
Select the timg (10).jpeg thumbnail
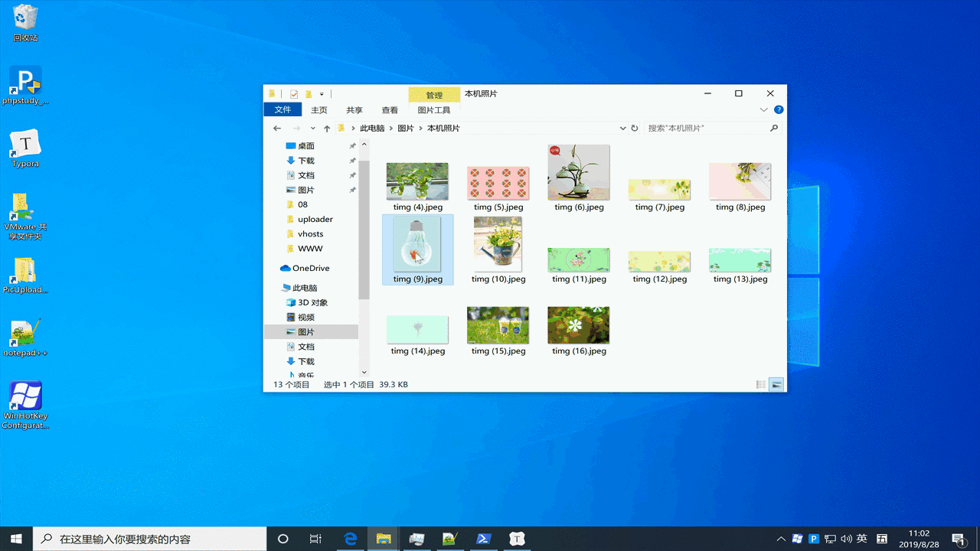pyautogui.click(x=498, y=250)
